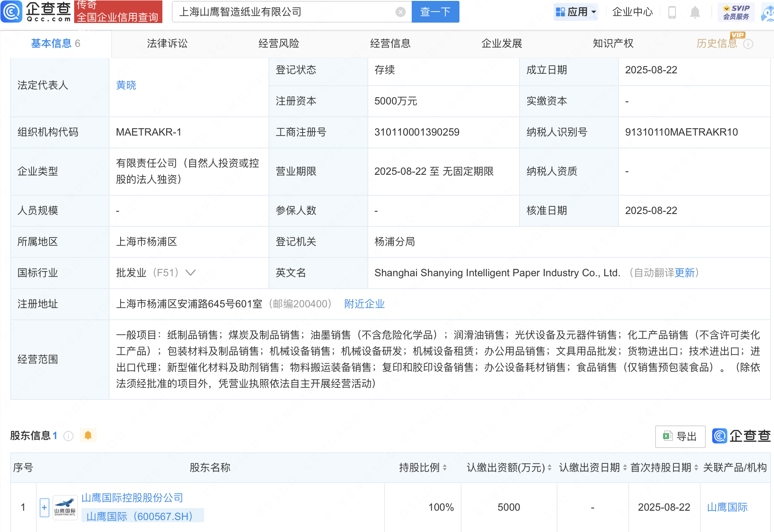Click the 查一下 search button
The height and width of the screenshot is (532, 774).
pos(435,12)
